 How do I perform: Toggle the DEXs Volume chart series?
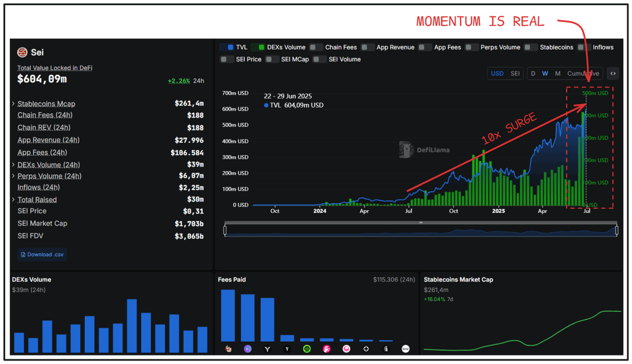tap(258, 47)
